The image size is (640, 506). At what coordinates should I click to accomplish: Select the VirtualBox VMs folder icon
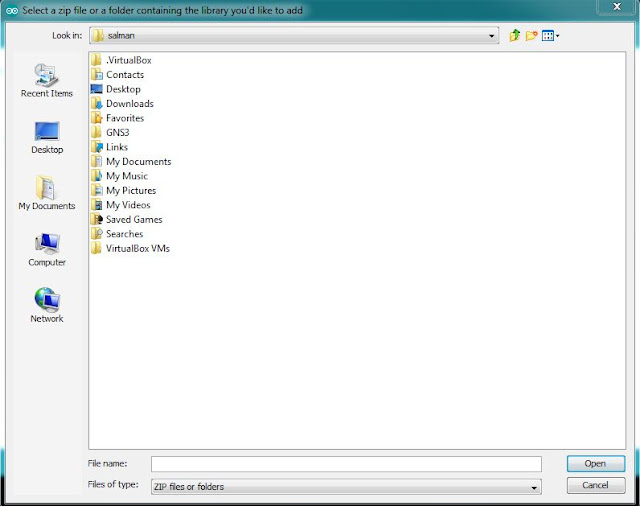click(96, 248)
